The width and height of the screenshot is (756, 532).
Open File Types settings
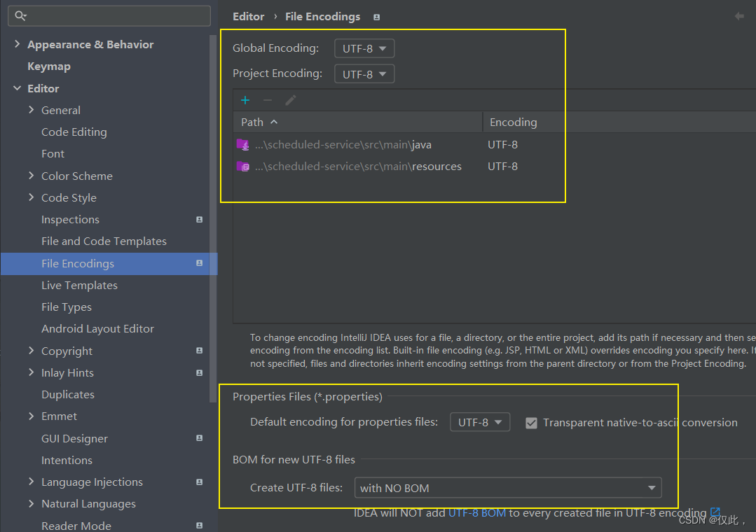67,307
